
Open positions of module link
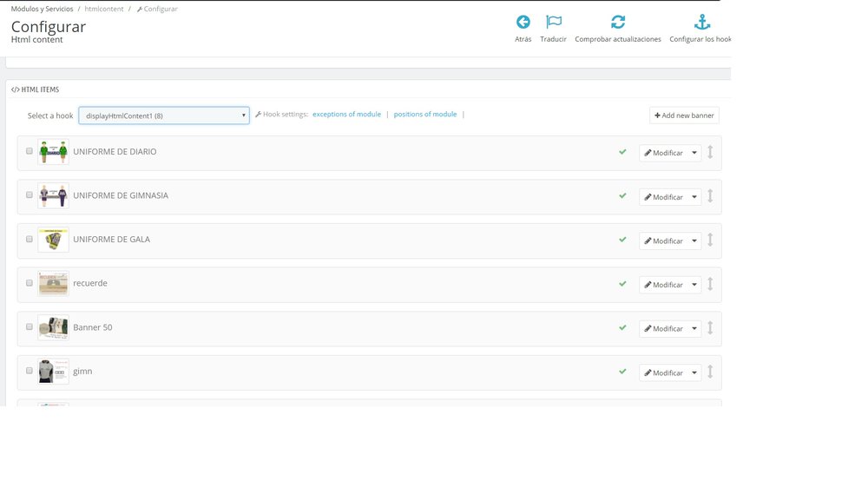click(425, 114)
